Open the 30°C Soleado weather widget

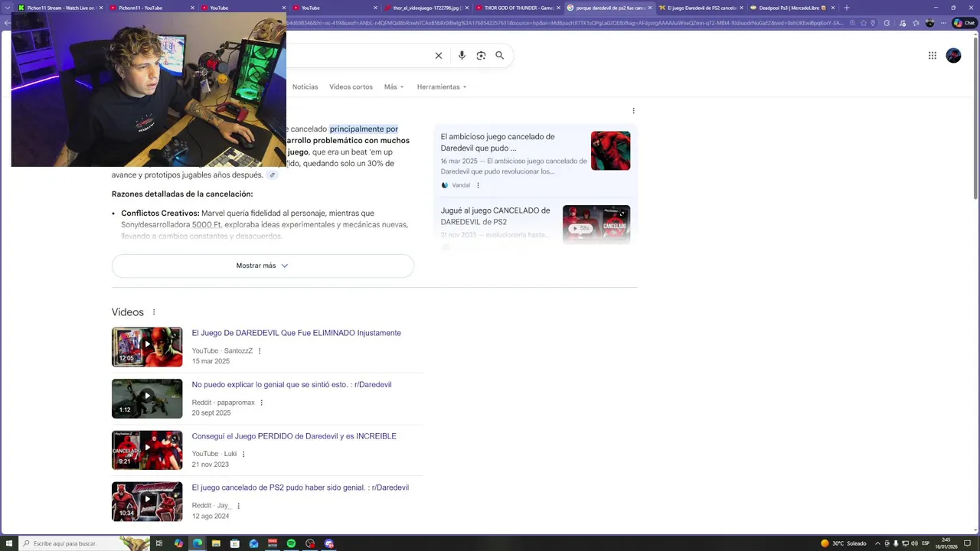pos(843,543)
